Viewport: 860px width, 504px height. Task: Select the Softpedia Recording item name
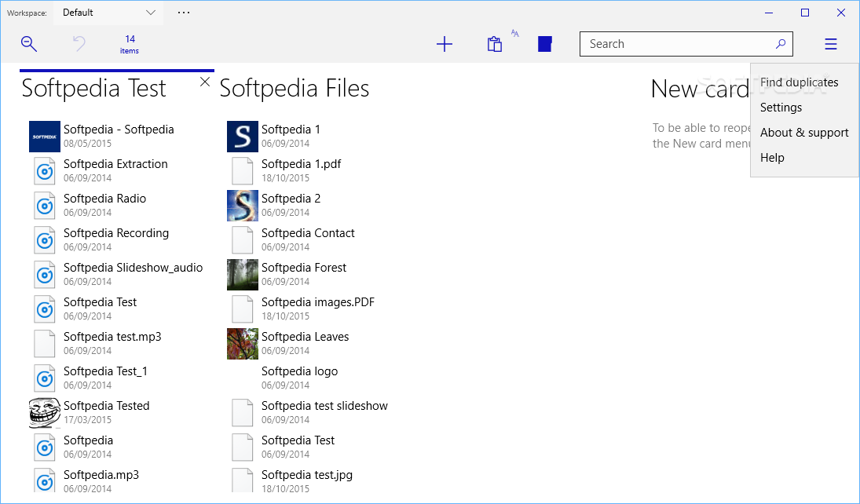116,233
